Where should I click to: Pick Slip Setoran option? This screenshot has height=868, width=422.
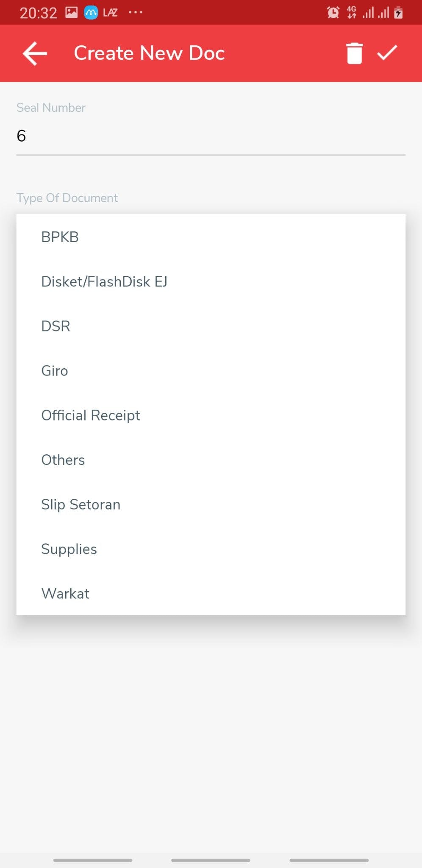point(81,504)
